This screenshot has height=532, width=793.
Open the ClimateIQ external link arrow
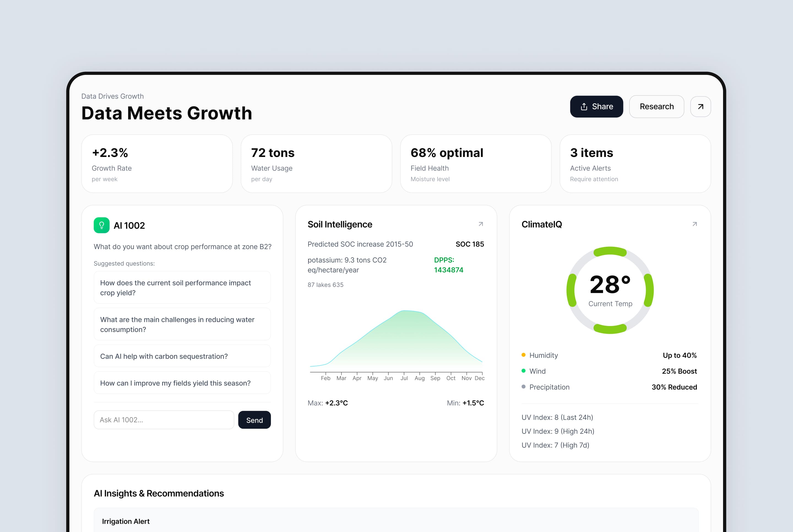[x=694, y=224]
